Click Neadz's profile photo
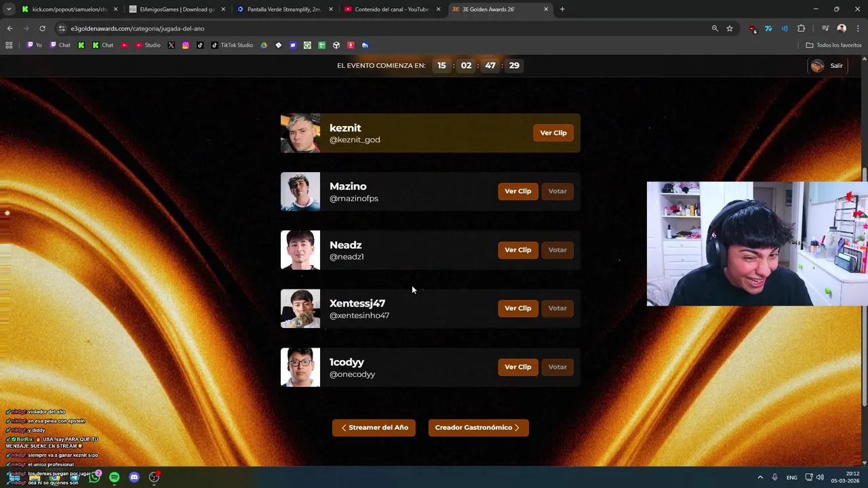The image size is (868, 488). click(300, 250)
